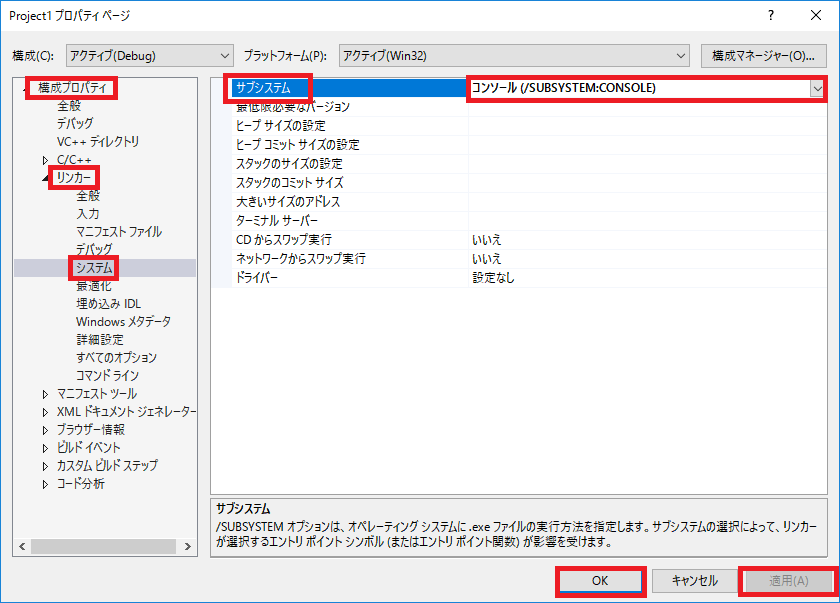The width and height of the screenshot is (840, 603).
Task: Click the コンソール (/SUBSYSTEM:CONSOLE) value field
Action: (x=640, y=88)
